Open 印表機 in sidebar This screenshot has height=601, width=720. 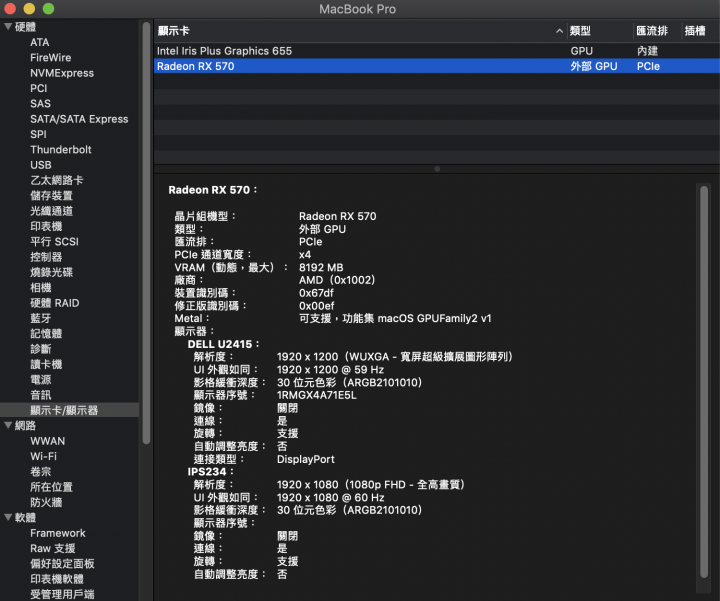46,226
